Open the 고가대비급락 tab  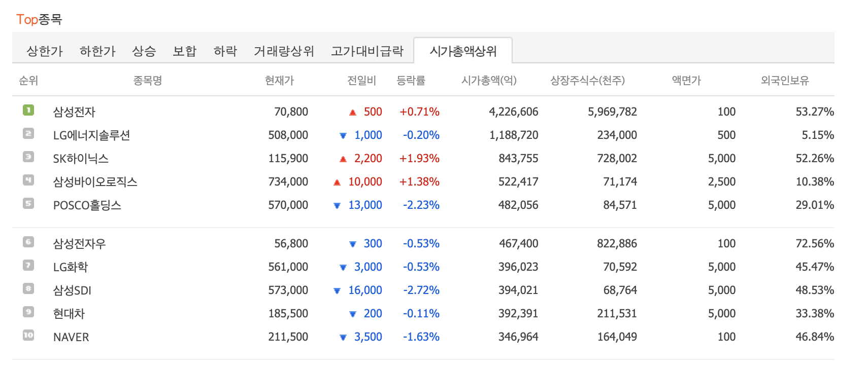[x=367, y=51]
